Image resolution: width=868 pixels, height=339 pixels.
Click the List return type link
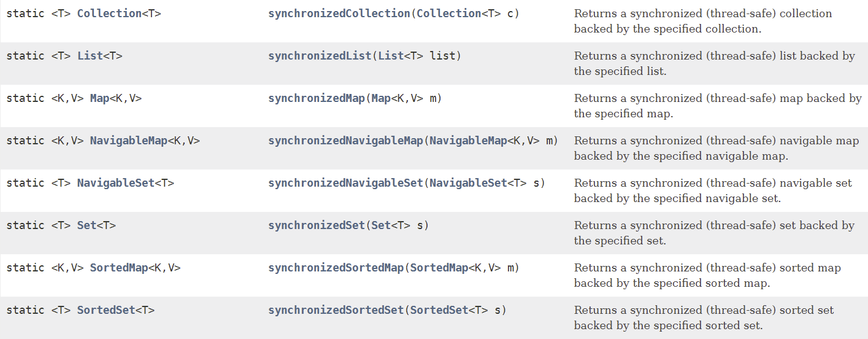pyautogui.click(x=90, y=56)
